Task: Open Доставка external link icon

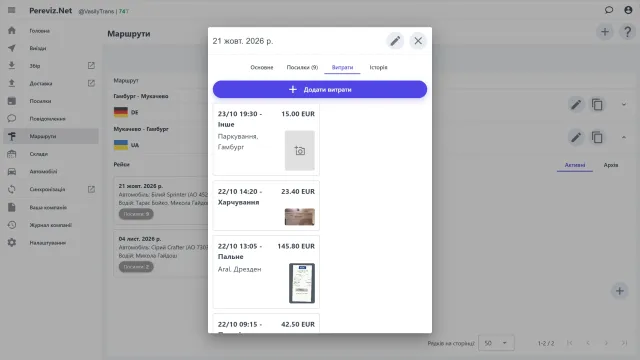Action: 91,83
